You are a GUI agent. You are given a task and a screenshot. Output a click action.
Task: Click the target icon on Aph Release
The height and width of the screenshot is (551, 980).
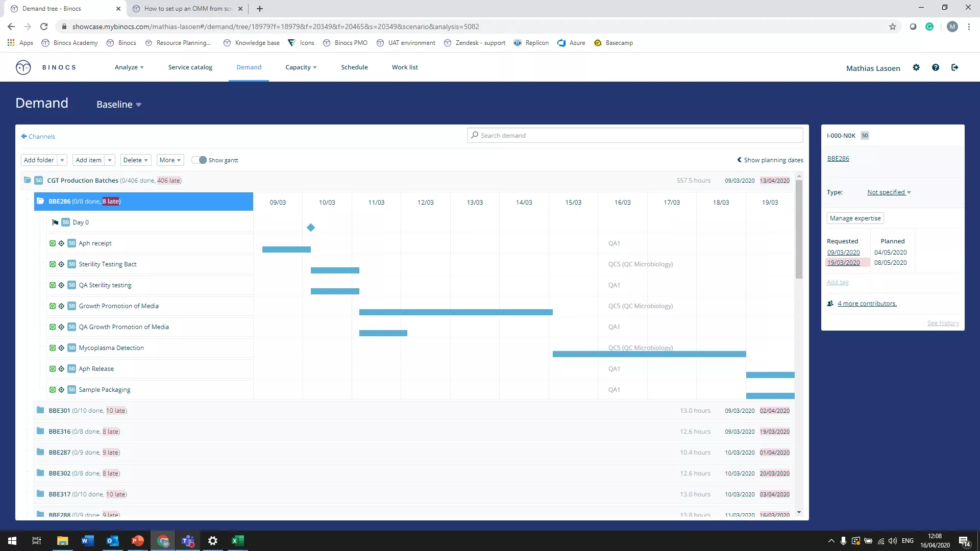tap(61, 369)
